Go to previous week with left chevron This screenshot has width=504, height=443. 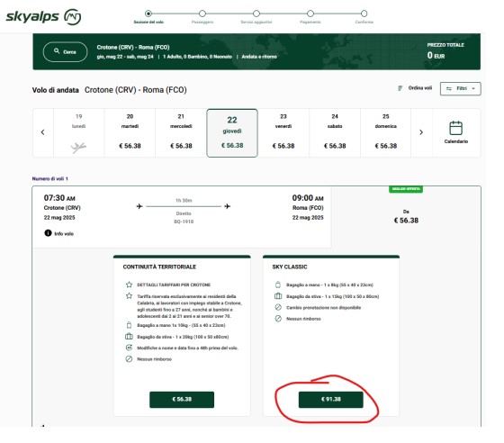click(x=43, y=132)
